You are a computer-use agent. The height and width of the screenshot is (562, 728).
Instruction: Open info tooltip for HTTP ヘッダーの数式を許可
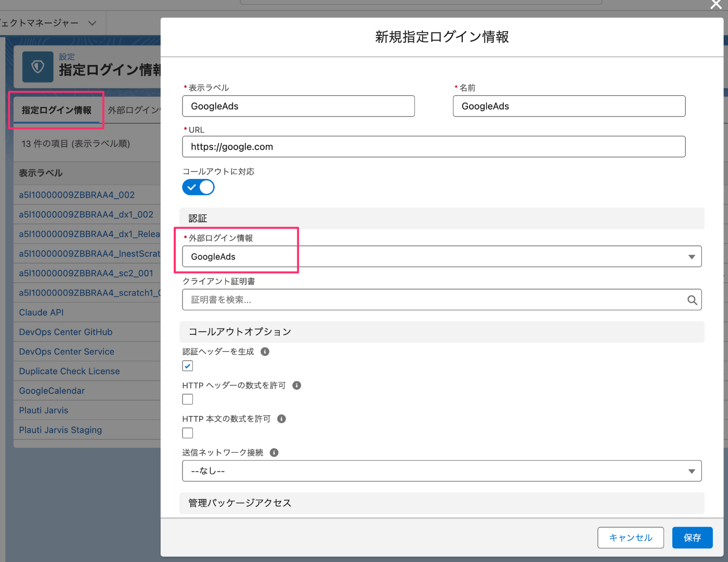[296, 385]
